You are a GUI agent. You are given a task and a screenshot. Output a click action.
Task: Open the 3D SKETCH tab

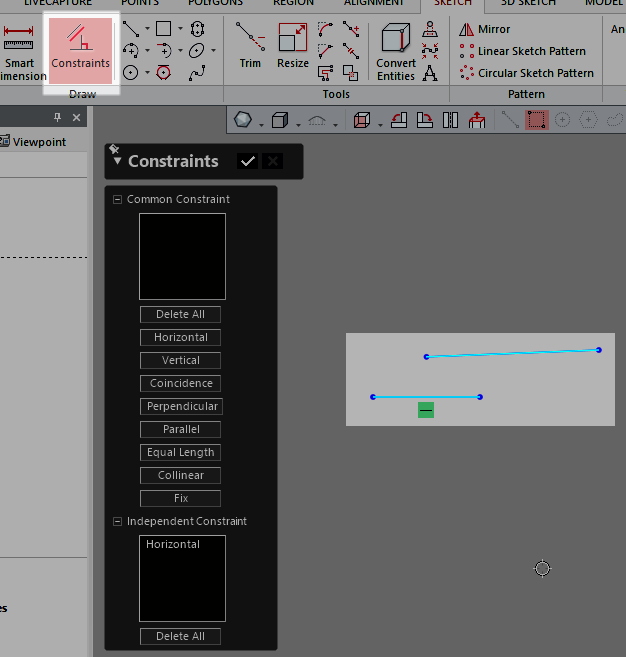[528, 3]
